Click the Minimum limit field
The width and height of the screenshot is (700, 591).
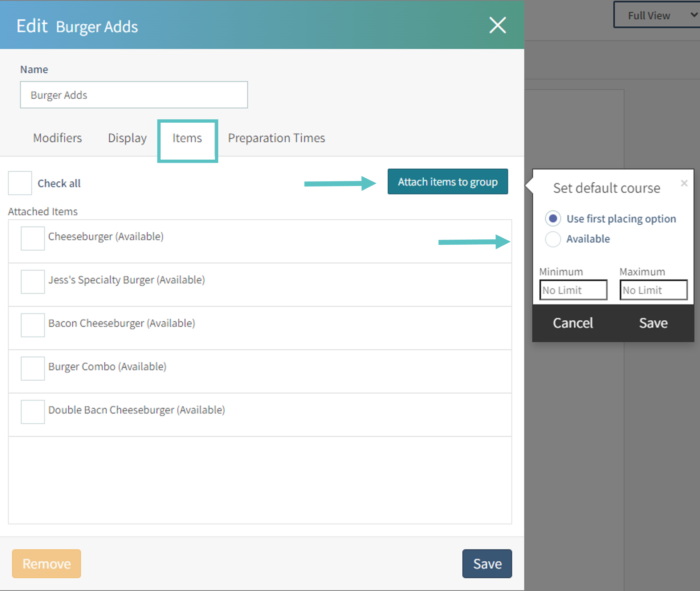coord(573,290)
